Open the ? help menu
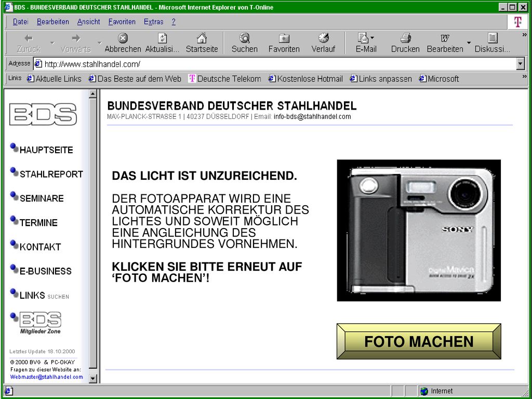 [x=174, y=22]
